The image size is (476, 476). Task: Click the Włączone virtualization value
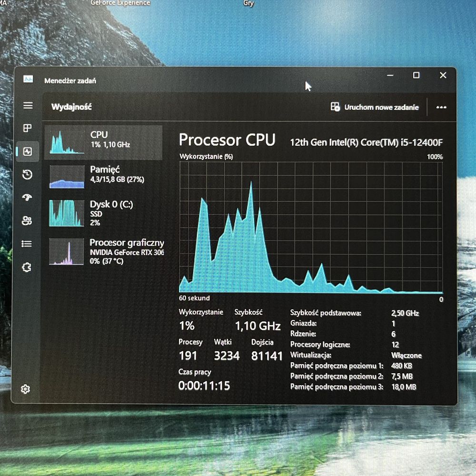407,356
